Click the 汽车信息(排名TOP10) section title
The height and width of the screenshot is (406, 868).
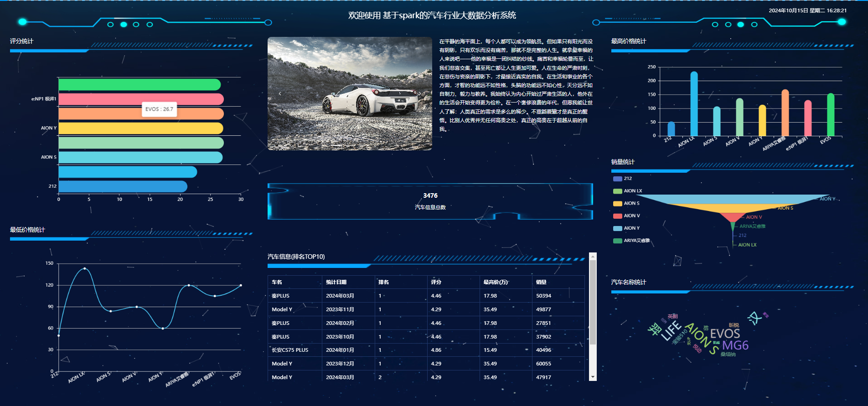coord(296,257)
